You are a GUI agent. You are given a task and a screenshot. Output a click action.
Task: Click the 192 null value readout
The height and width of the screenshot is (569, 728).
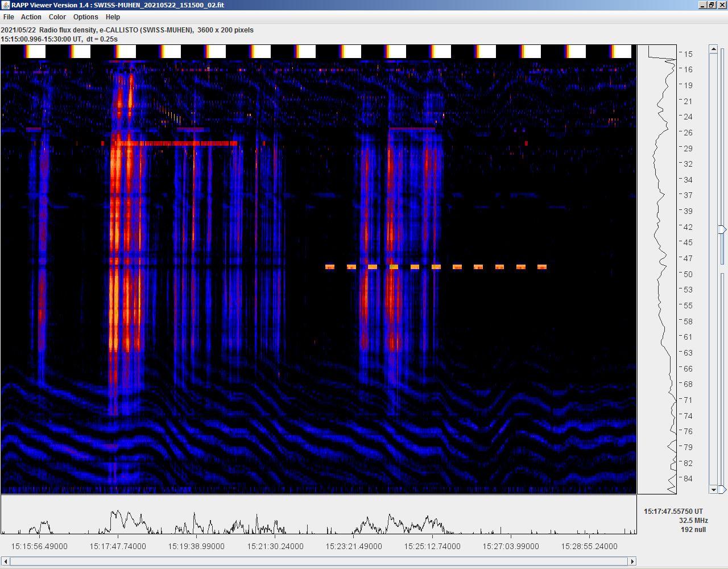coord(693,530)
